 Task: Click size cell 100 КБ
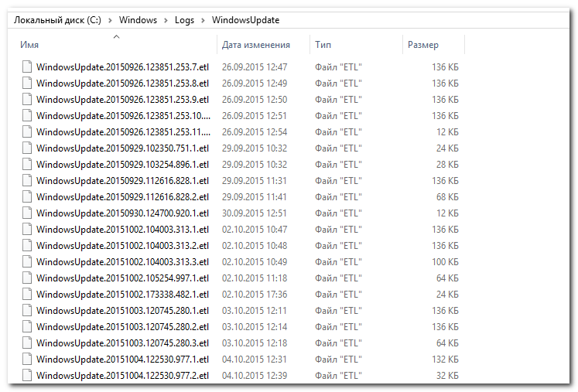tap(445, 261)
